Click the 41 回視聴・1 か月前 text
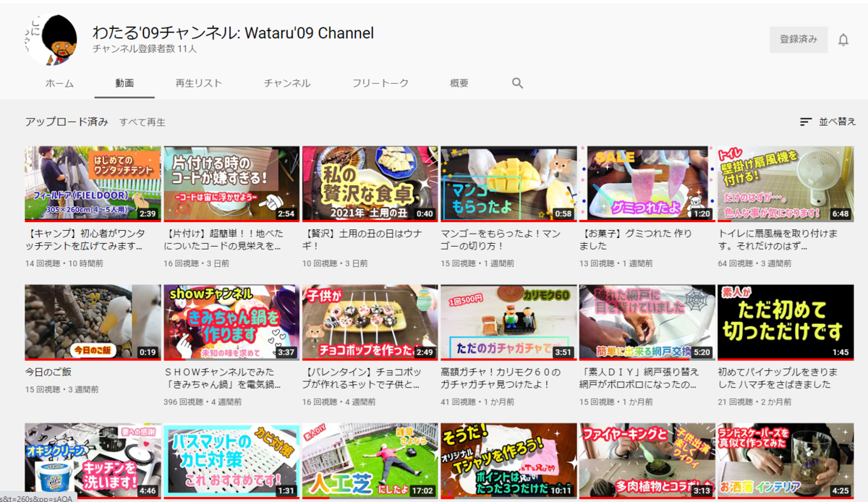868x502 pixels. coord(478,402)
